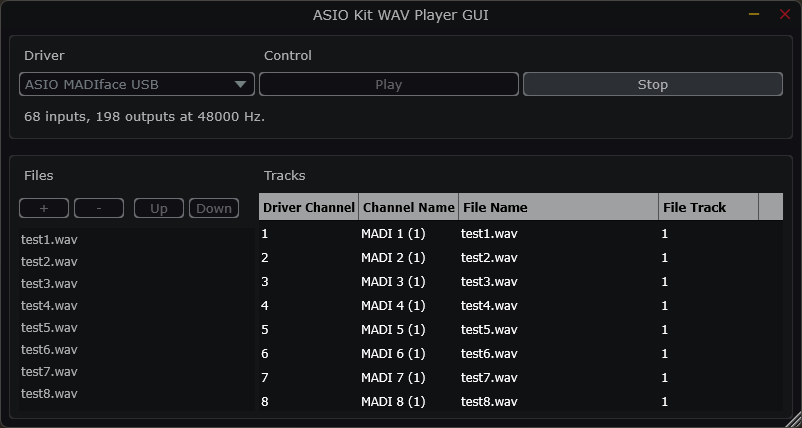The image size is (802, 428).
Task: Sort by the Channel Name column header
Action: click(409, 207)
